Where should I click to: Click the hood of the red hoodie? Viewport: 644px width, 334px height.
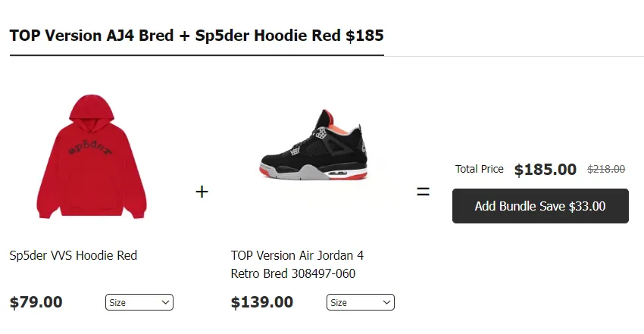pyautogui.click(x=91, y=110)
